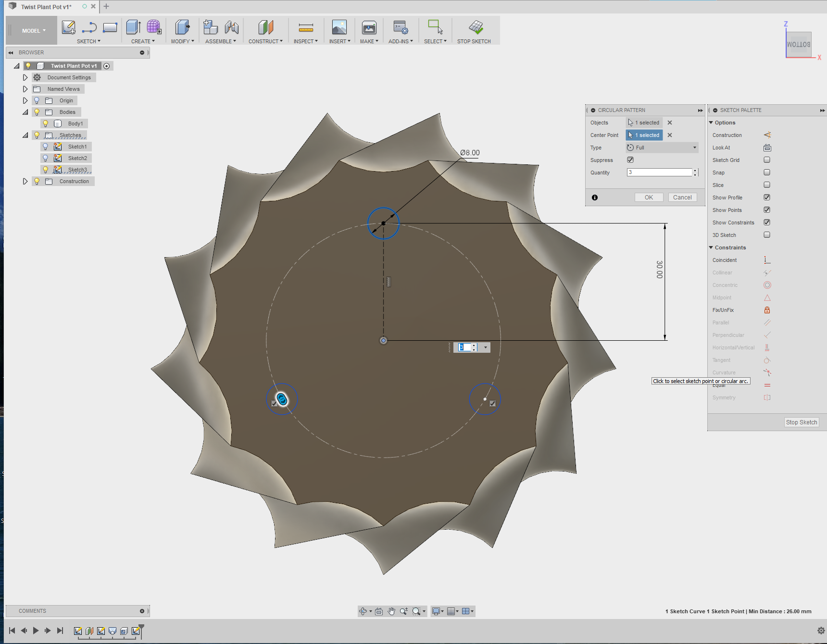Click the Stop Sketch button in Sketch Palette
The height and width of the screenshot is (644, 827).
tap(802, 422)
